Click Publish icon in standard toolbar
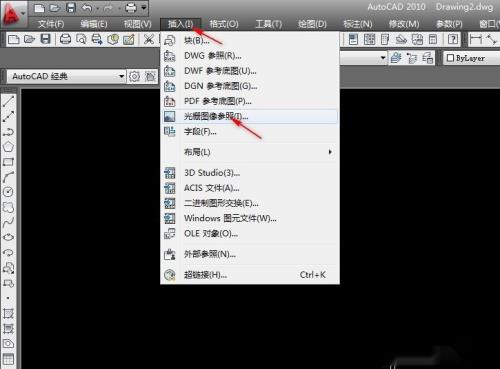Image resolution: width=500 pixels, height=369 pixels. (97, 39)
